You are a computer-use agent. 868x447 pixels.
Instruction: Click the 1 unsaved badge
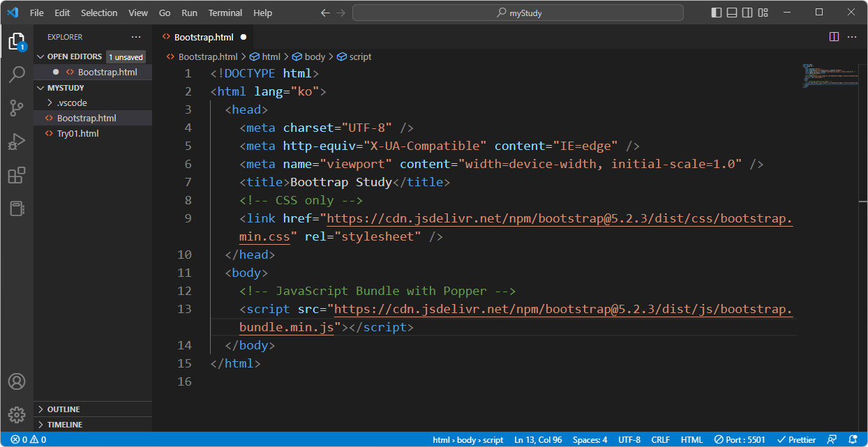[x=126, y=57]
